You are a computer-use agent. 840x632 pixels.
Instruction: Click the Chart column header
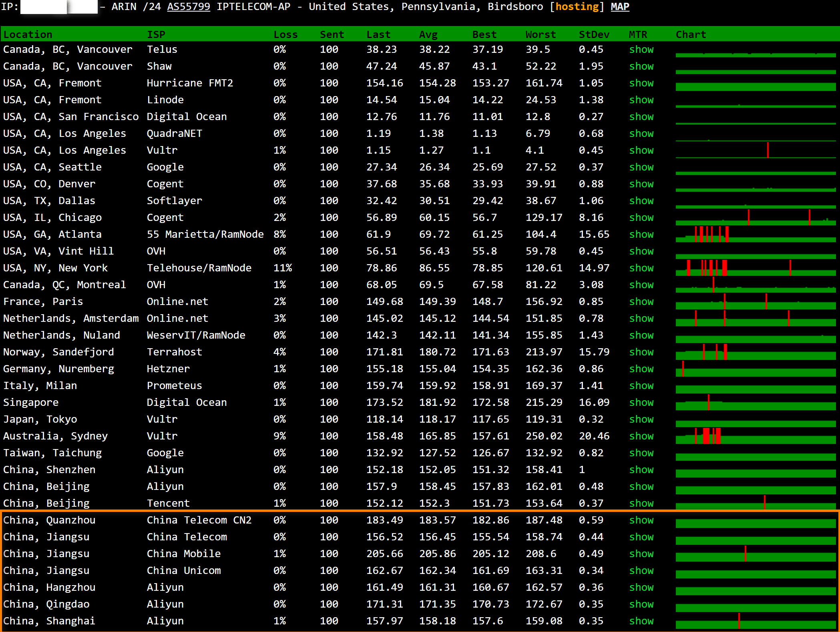[x=691, y=34]
